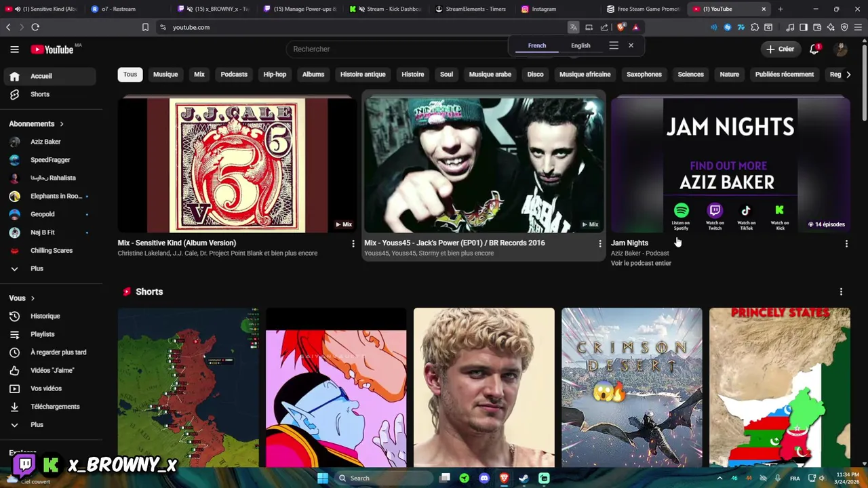Open the YouTube hamburger guide menu
The height and width of the screenshot is (488, 868).
pos(14,49)
